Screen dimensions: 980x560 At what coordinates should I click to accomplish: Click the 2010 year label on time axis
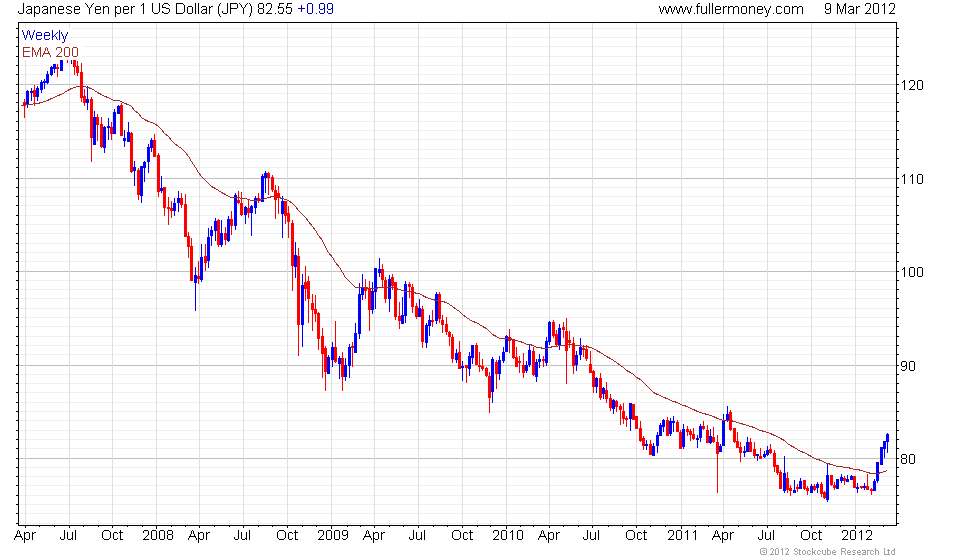(x=508, y=536)
